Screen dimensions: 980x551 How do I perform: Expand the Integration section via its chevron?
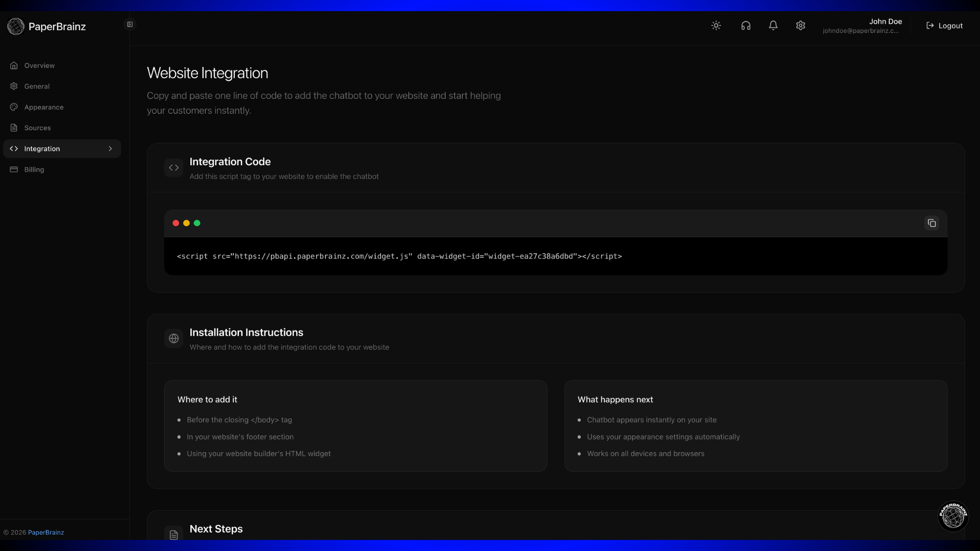110,148
